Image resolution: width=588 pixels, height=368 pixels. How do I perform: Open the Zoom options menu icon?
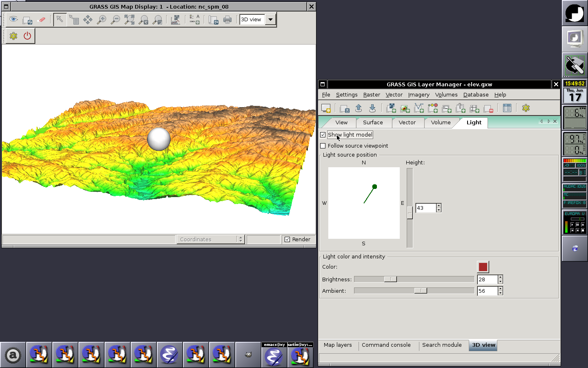pyautogui.click(x=157, y=20)
